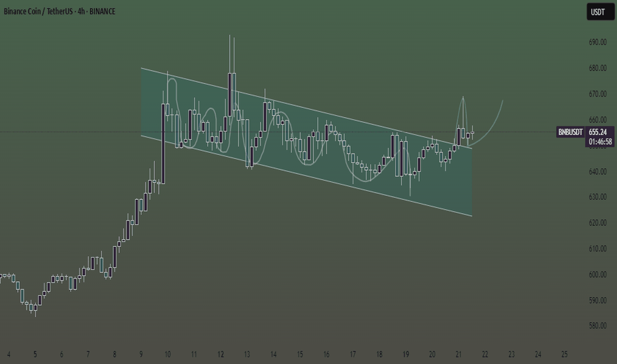Click date 18 on time axis
This screenshot has height=364, width=617.
pos(379,355)
